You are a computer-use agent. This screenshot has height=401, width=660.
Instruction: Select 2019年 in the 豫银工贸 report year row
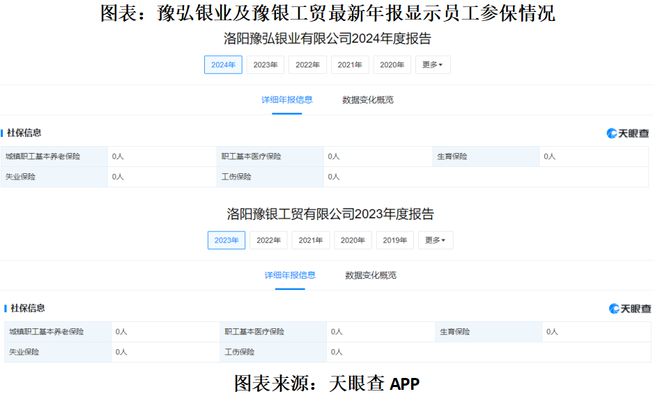395,240
